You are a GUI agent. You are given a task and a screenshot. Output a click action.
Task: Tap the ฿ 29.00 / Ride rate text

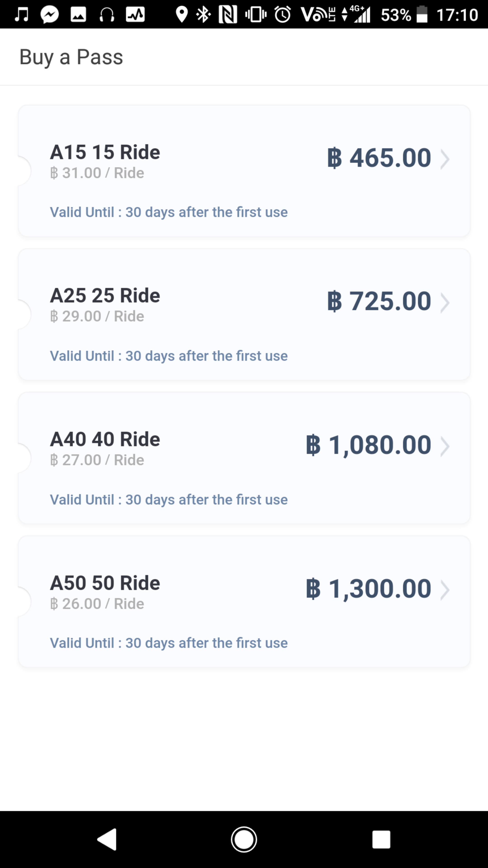tap(97, 316)
